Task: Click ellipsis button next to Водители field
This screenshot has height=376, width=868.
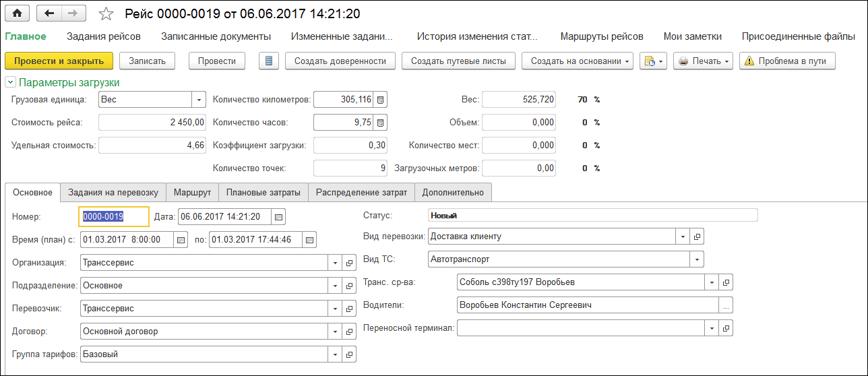Action: click(725, 305)
